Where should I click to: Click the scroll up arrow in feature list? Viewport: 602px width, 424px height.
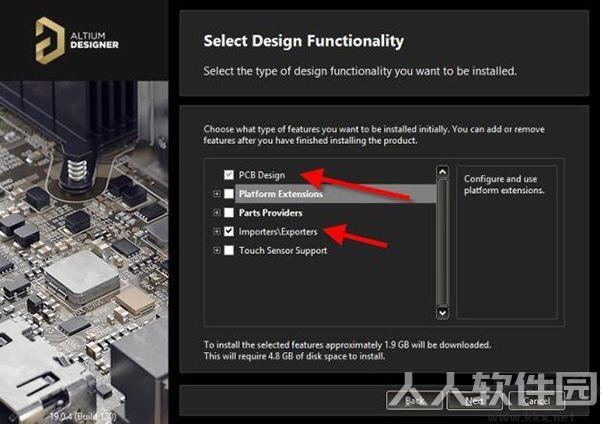442,172
